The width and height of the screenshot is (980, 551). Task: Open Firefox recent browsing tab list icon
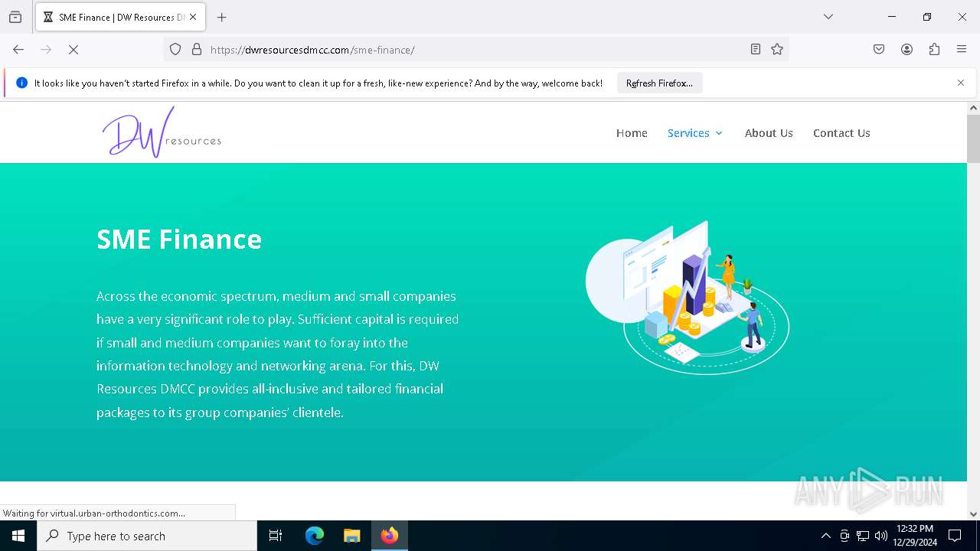point(15,17)
